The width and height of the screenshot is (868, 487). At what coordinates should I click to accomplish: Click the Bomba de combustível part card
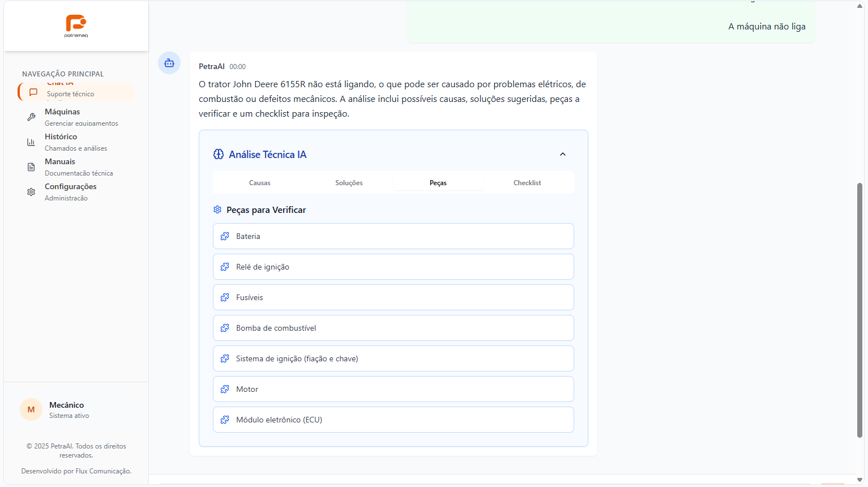pos(394,328)
